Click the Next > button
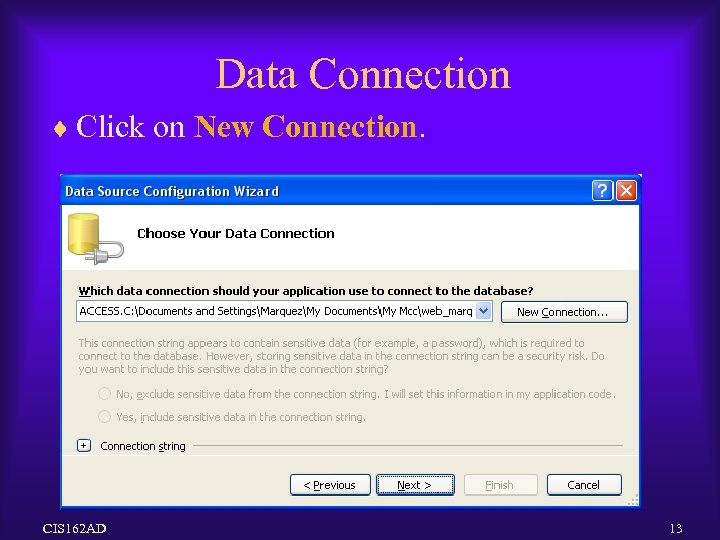Screen dimensions: 720x540 point(415,485)
